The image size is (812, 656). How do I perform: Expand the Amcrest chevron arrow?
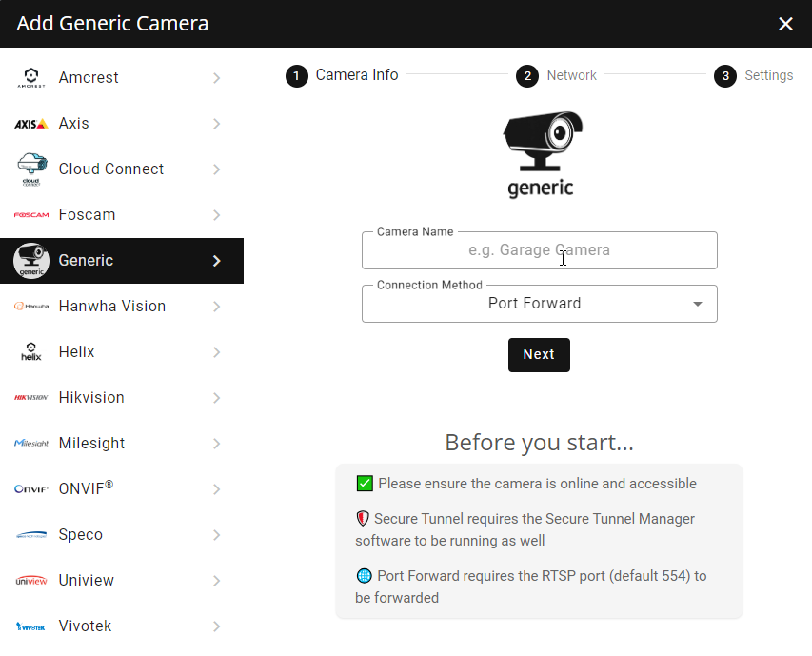coord(217,78)
